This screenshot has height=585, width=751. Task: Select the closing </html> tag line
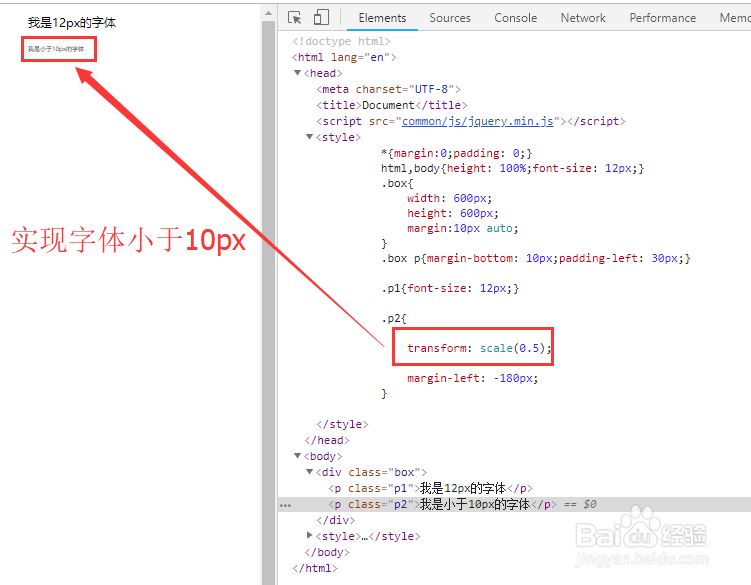tap(315, 568)
